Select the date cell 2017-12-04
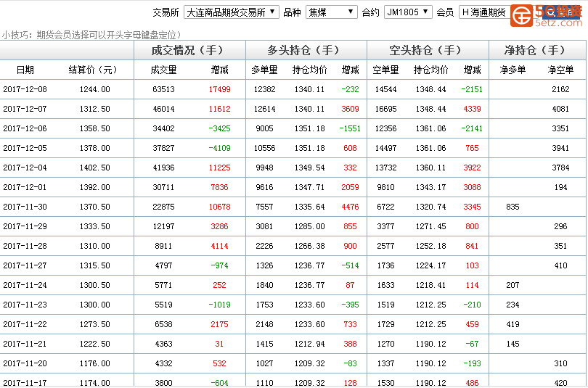The image size is (588, 388). [x=25, y=168]
